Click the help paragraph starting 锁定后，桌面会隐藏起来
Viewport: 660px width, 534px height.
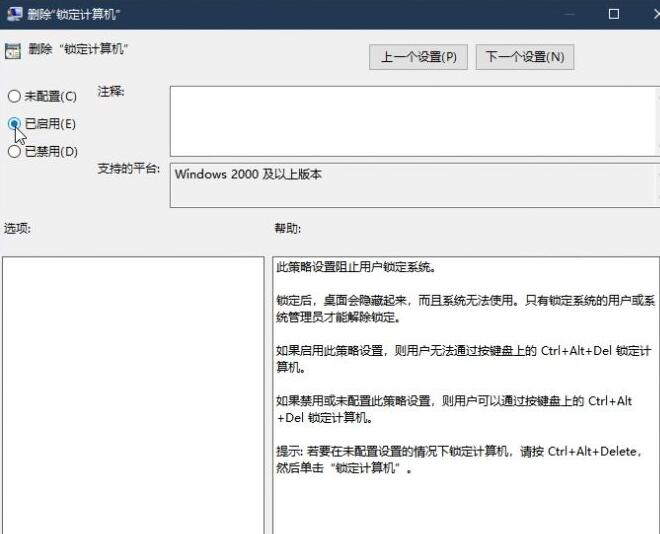coord(466,308)
